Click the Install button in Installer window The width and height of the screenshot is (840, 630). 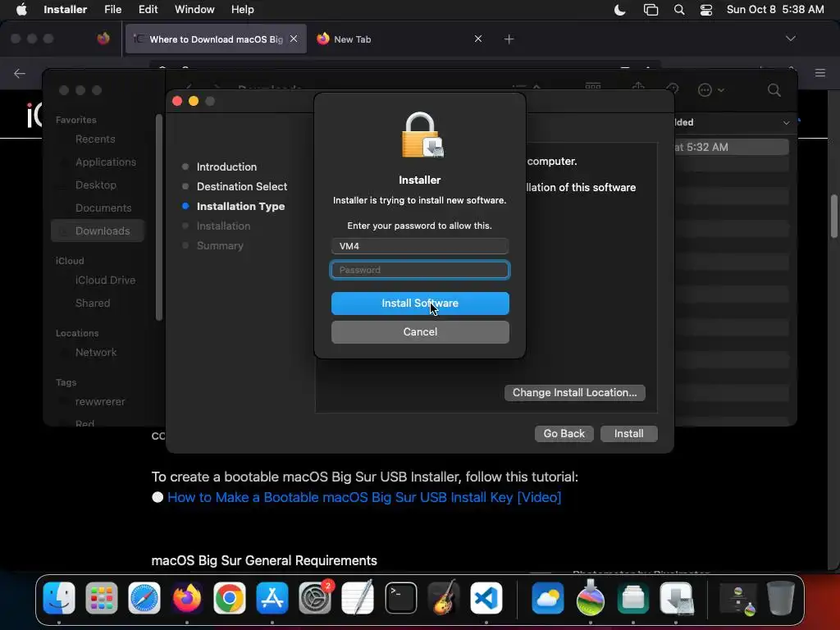click(629, 433)
